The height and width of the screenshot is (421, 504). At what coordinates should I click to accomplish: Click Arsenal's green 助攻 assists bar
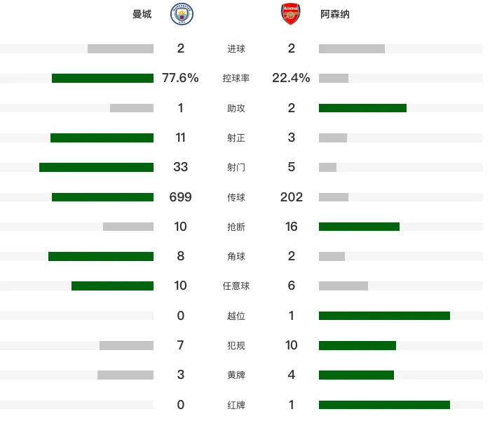(x=362, y=108)
